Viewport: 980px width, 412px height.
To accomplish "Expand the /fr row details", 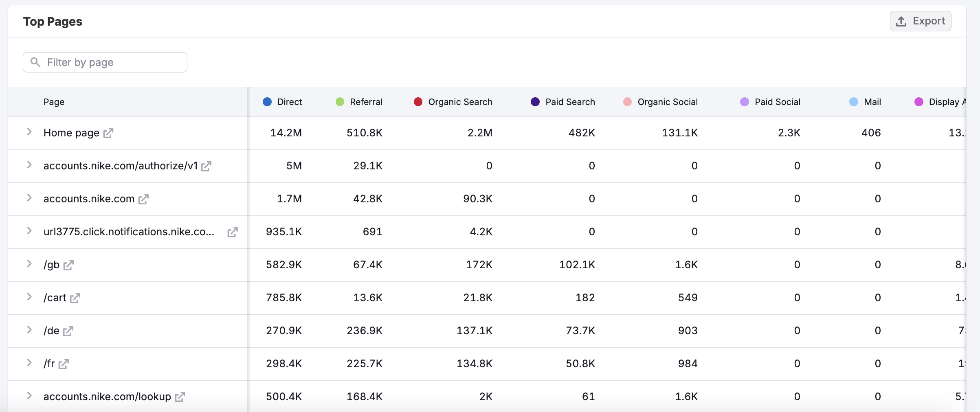I will (x=29, y=363).
